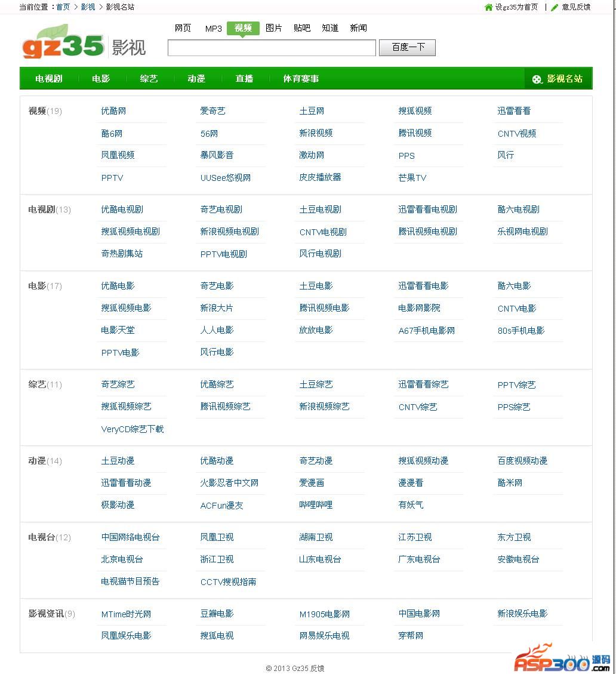The height and width of the screenshot is (674, 616).
Task: Open the 设gz35为首页 link
Action: [x=516, y=7]
